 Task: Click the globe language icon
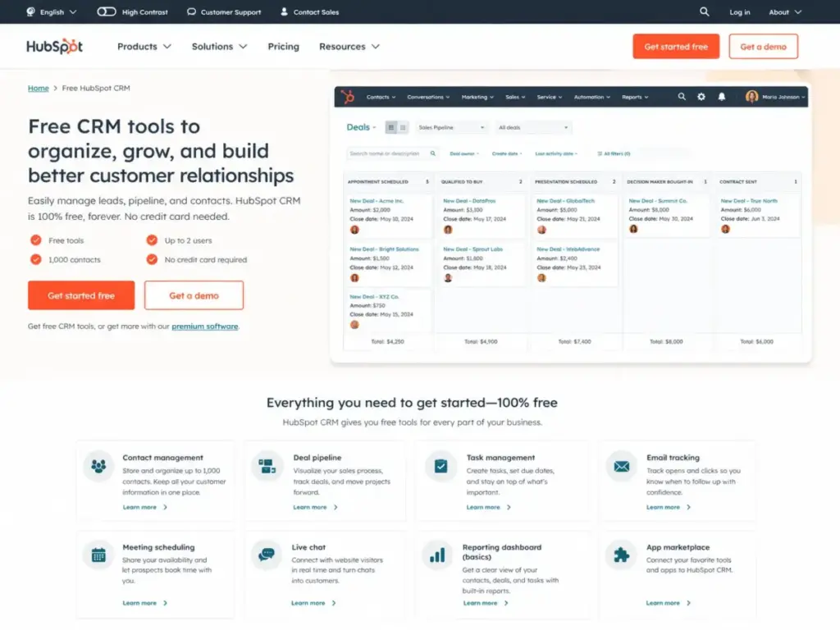30,11
